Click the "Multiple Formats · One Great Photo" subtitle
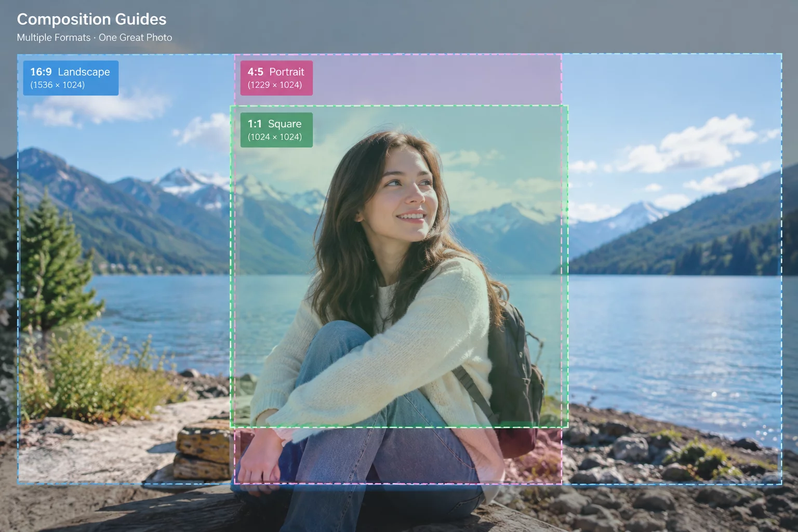This screenshot has width=798, height=532. pos(95,37)
